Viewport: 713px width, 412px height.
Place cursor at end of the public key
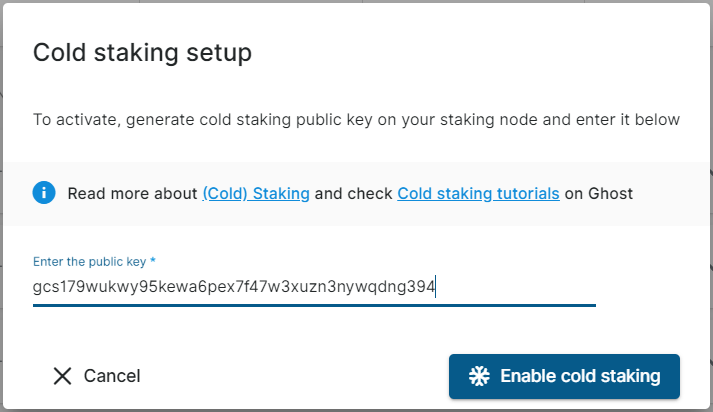point(436,287)
